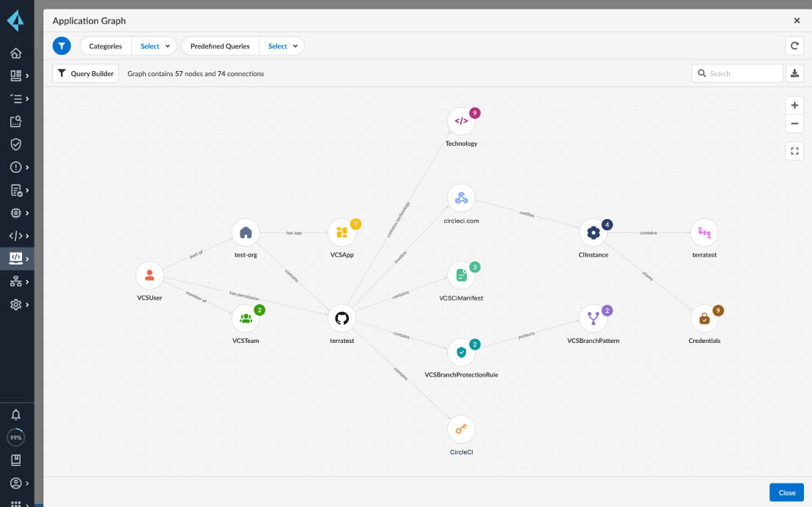The image size is (812, 507).
Task: Open the Categories Select dropdown
Action: (x=154, y=45)
